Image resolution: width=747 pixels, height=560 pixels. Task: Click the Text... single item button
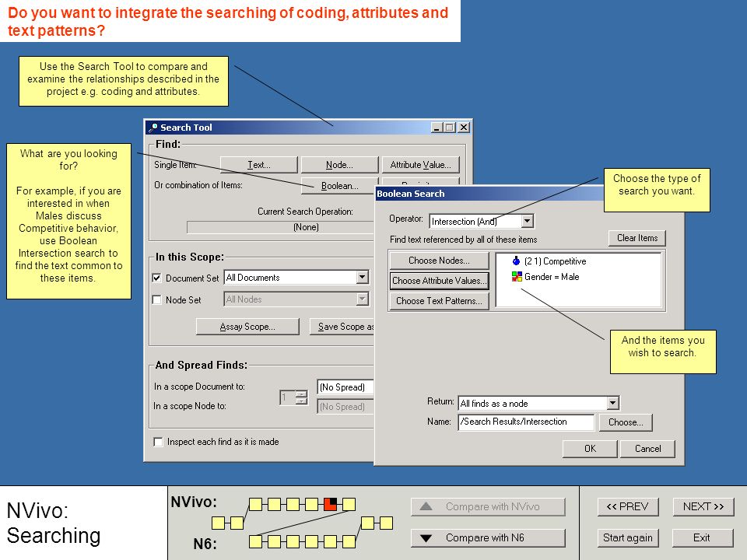coord(258,165)
